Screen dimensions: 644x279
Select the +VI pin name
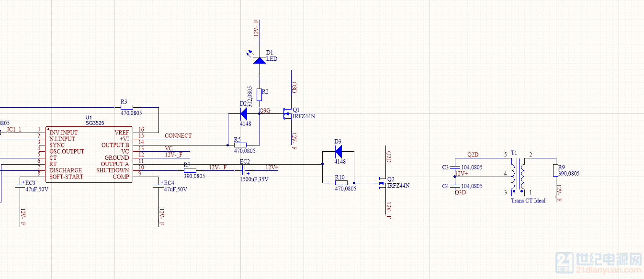[x=124, y=139]
